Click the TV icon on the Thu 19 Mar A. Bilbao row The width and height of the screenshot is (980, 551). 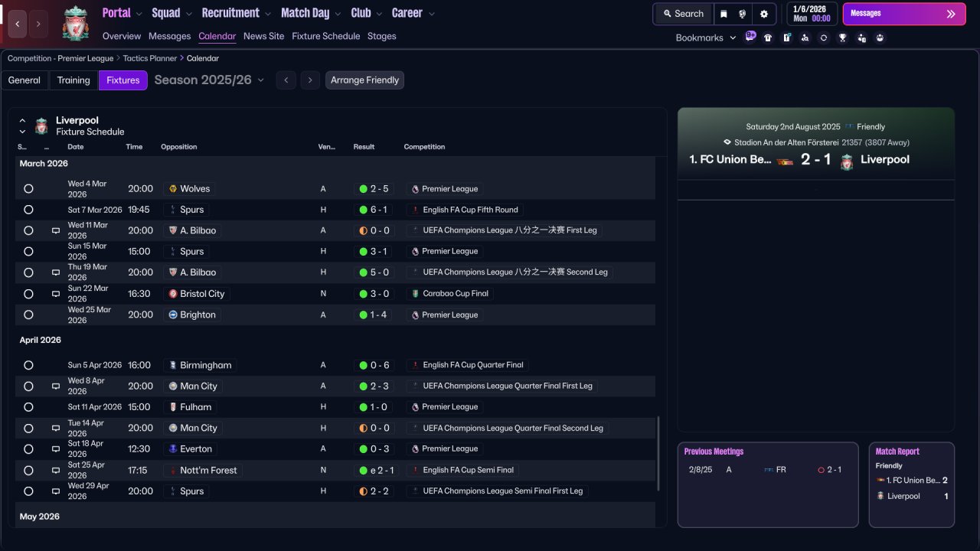(56, 272)
